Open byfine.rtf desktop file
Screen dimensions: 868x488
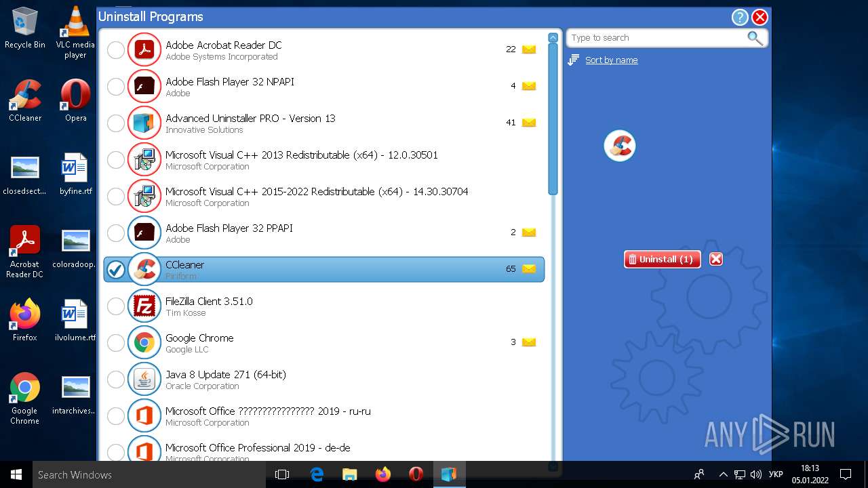point(75,175)
